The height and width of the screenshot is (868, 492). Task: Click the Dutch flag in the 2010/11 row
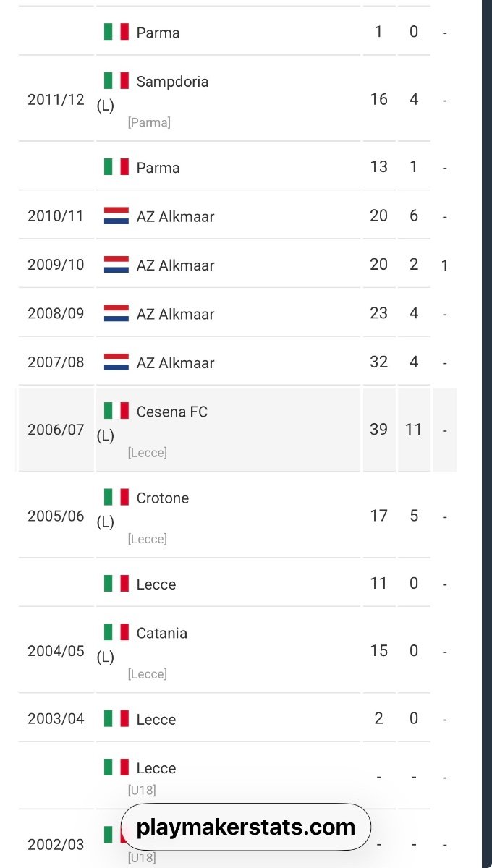coord(116,216)
